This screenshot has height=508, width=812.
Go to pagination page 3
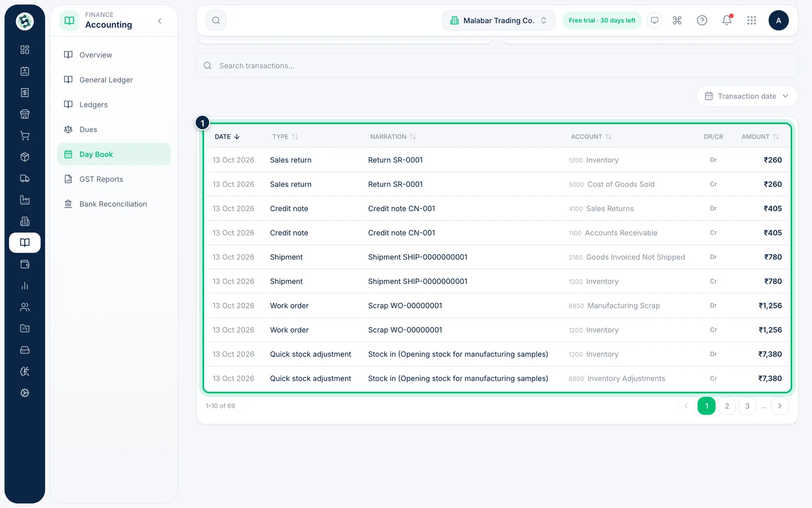point(747,406)
